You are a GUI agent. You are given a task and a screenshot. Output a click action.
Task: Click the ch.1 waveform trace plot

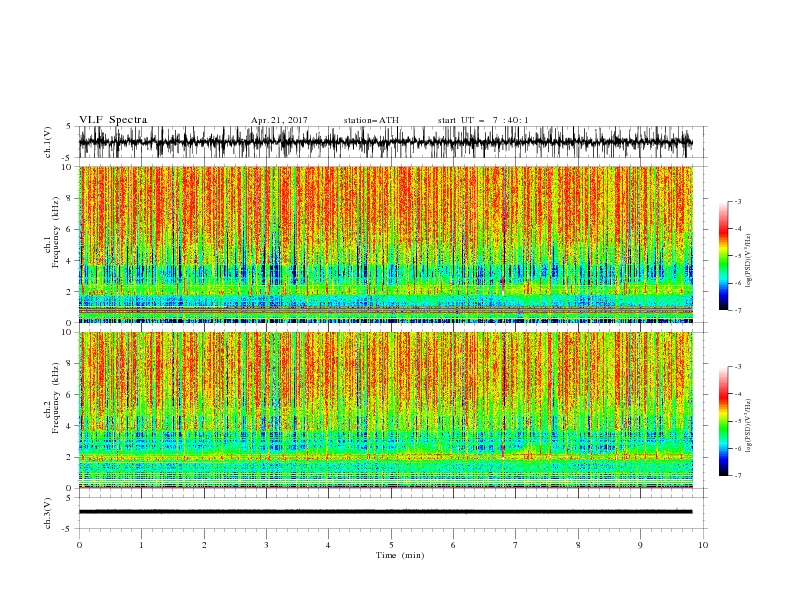385,142
